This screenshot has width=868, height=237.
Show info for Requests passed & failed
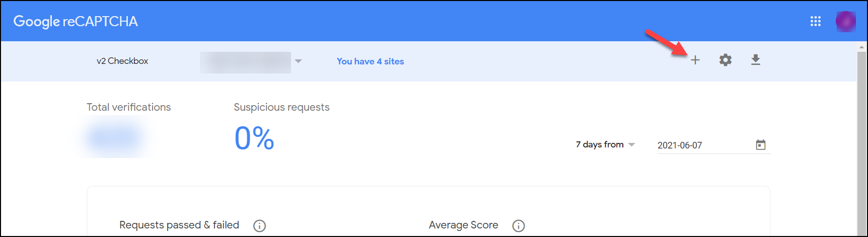[x=259, y=225]
